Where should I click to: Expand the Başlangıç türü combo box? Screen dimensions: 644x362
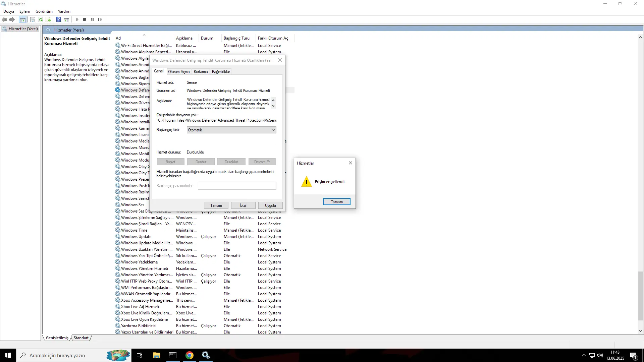coord(231,130)
